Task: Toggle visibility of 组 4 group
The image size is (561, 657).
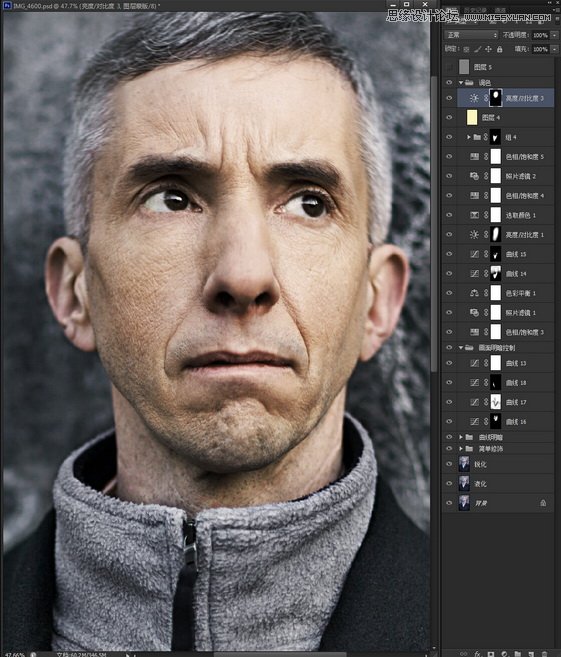Action: (x=449, y=137)
